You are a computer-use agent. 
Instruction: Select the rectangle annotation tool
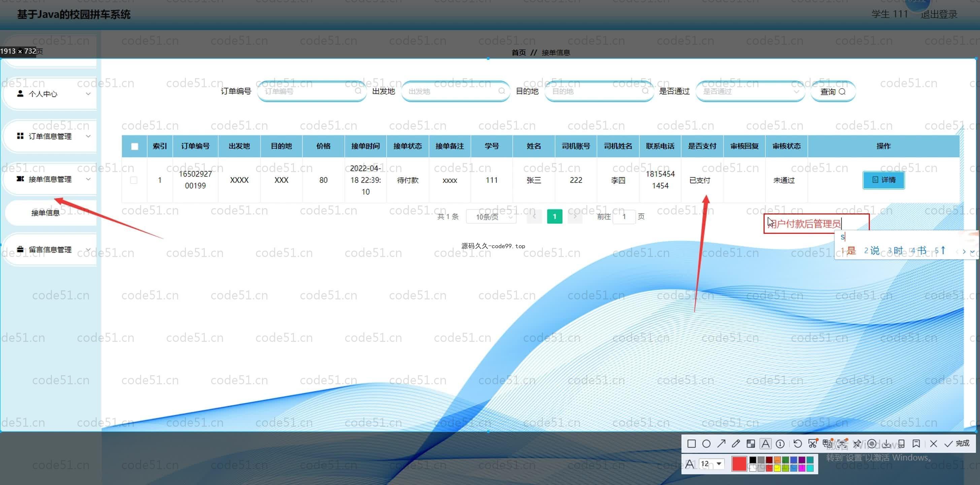(x=692, y=444)
